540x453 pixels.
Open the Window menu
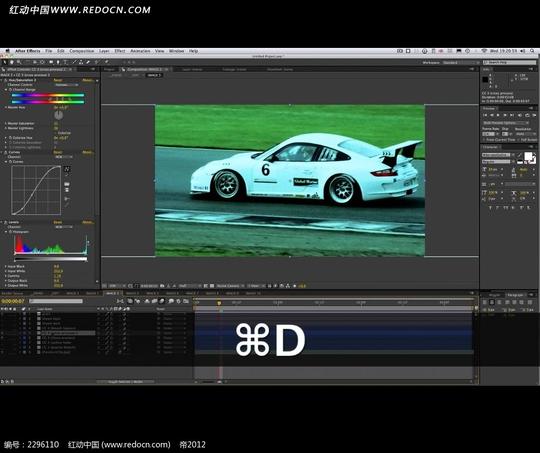pyautogui.click(x=176, y=51)
